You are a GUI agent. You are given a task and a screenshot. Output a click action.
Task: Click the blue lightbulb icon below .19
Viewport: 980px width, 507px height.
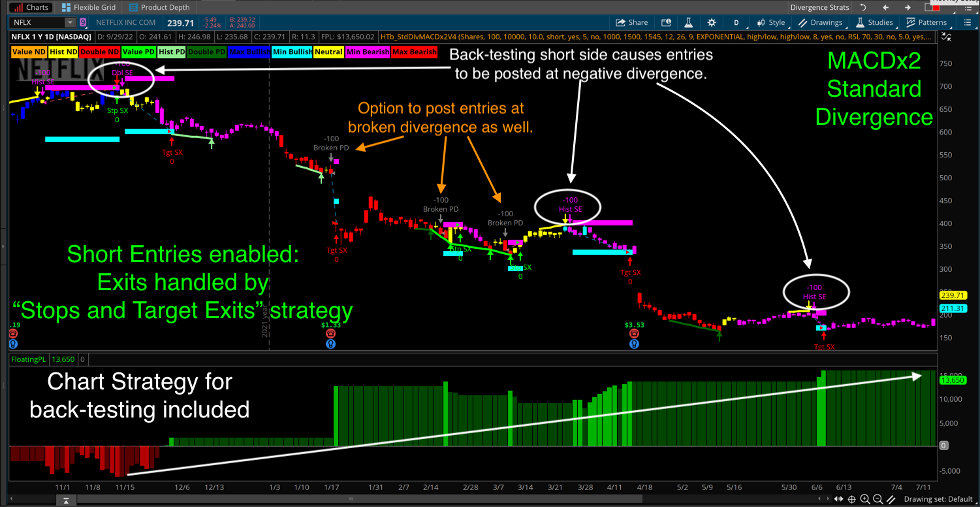pyautogui.click(x=13, y=344)
